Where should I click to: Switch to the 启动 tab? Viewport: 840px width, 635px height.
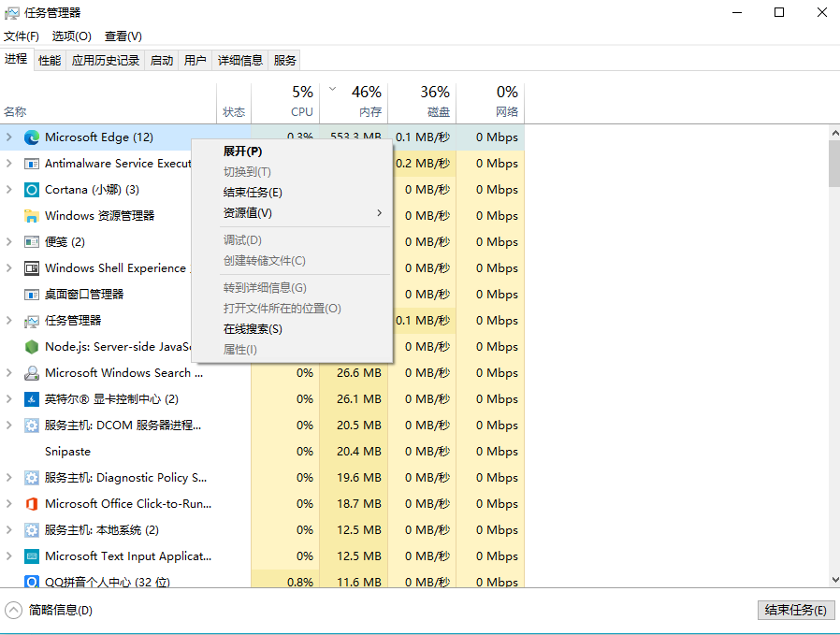(x=162, y=61)
